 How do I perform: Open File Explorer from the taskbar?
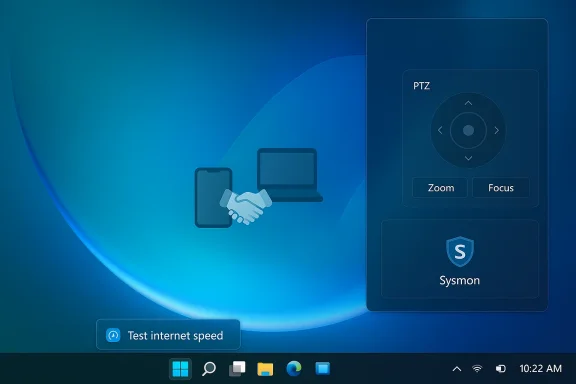tap(265, 369)
